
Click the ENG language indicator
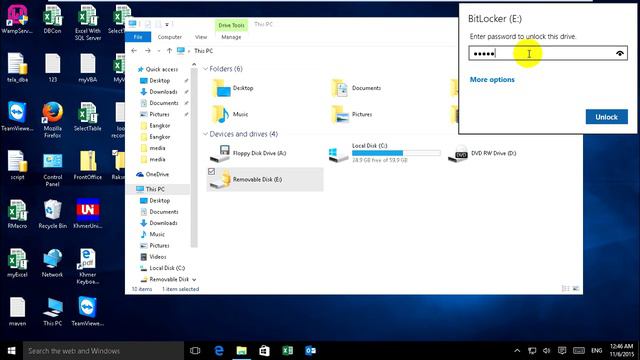click(596, 351)
